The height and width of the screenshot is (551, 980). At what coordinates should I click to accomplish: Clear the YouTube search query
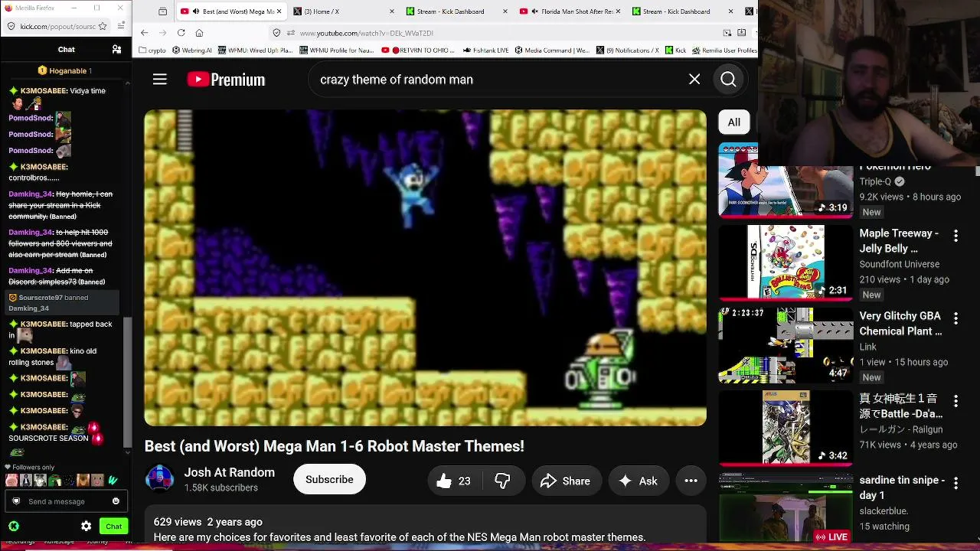click(694, 79)
